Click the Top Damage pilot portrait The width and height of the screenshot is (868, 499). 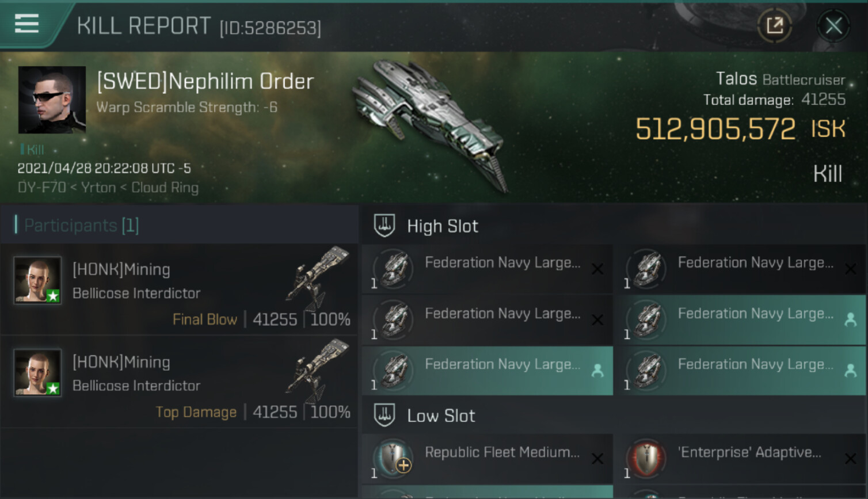(37, 373)
